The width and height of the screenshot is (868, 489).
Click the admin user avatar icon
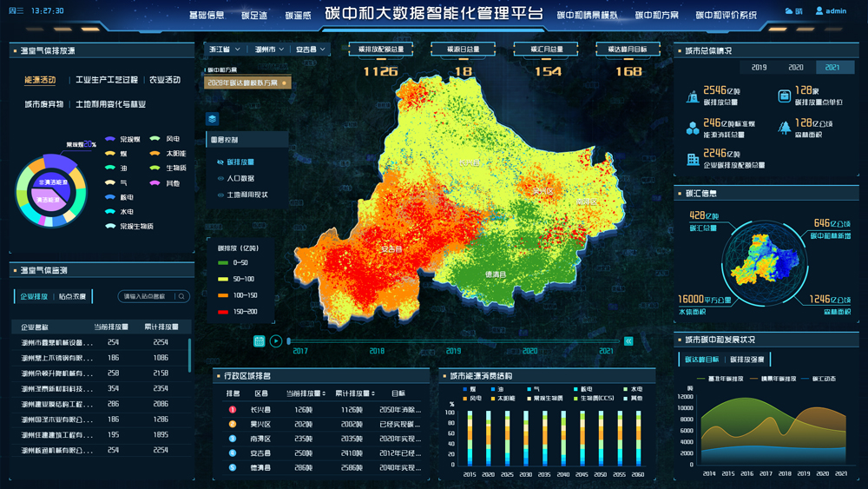[818, 11]
